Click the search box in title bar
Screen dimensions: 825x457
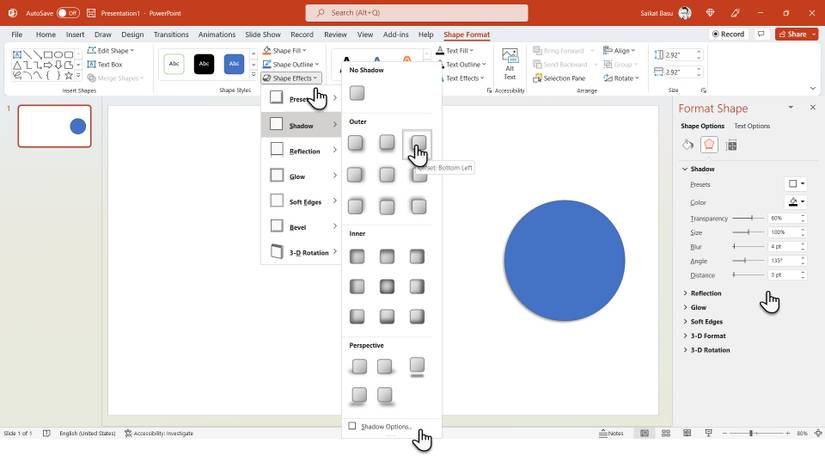click(417, 13)
